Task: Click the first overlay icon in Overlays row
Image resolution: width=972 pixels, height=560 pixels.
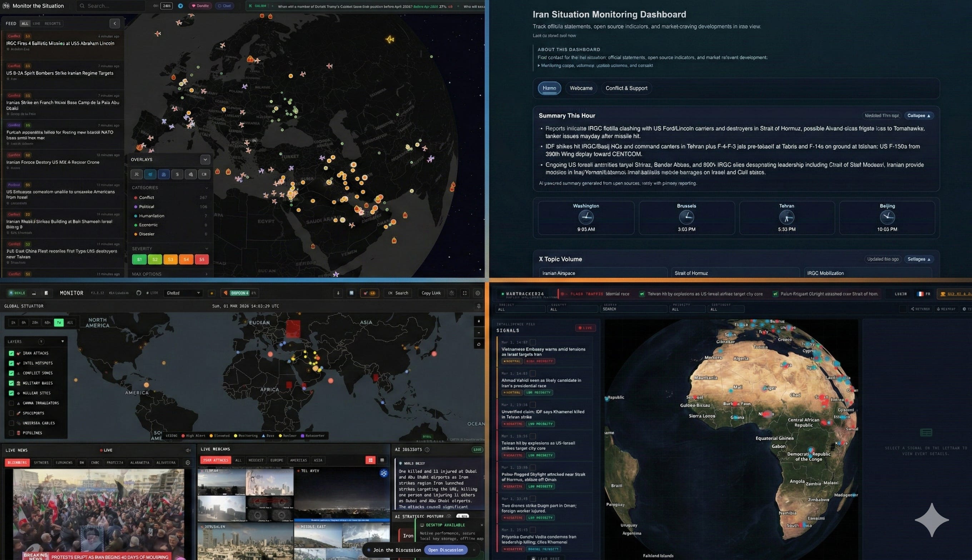Action: point(137,174)
